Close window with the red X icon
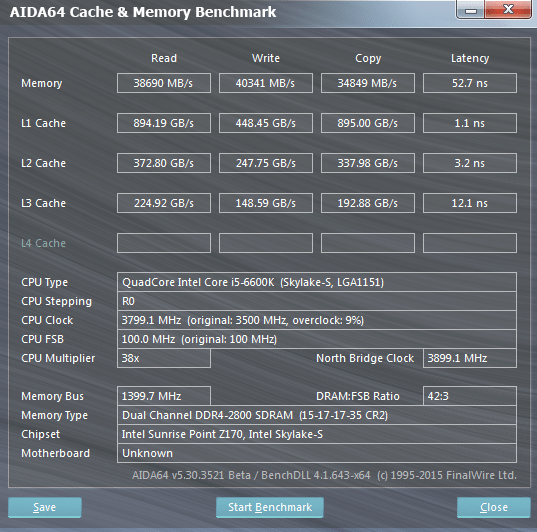Image resolution: width=537 pixels, height=532 pixels. point(508,10)
